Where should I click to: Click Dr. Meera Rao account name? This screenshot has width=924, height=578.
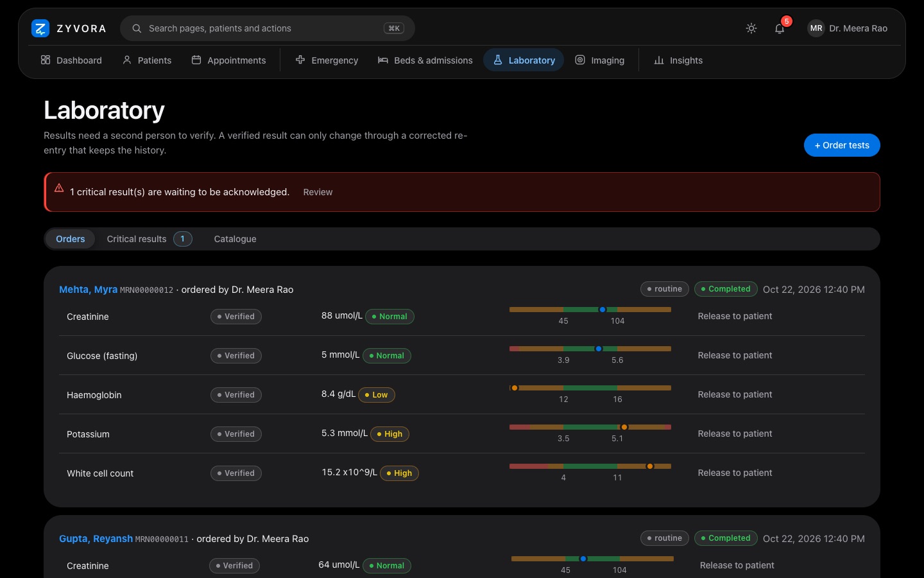point(858,28)
